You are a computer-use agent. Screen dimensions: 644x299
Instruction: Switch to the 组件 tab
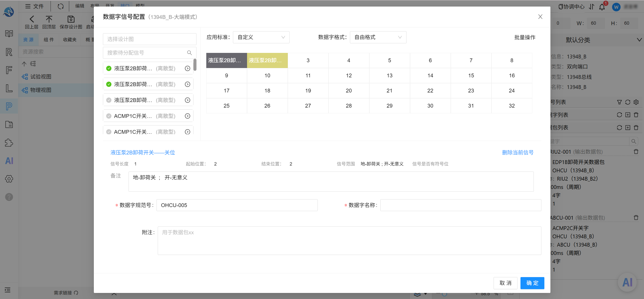pos(49,40)
